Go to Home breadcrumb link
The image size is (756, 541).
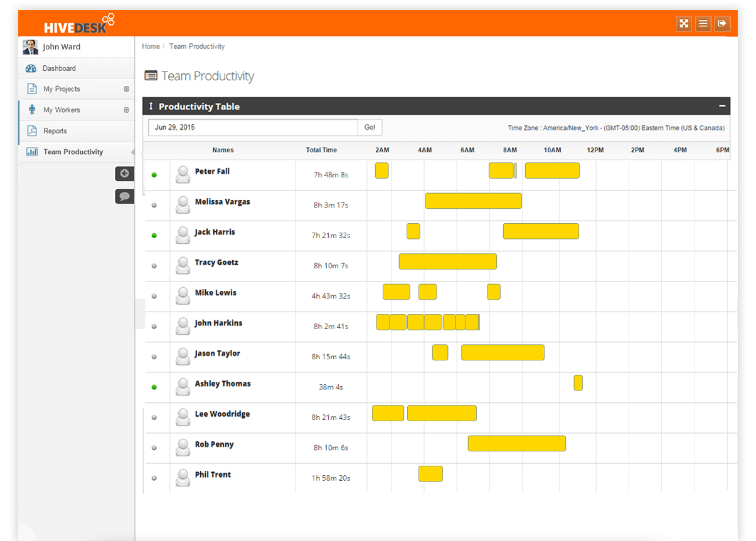pos(151,46)
